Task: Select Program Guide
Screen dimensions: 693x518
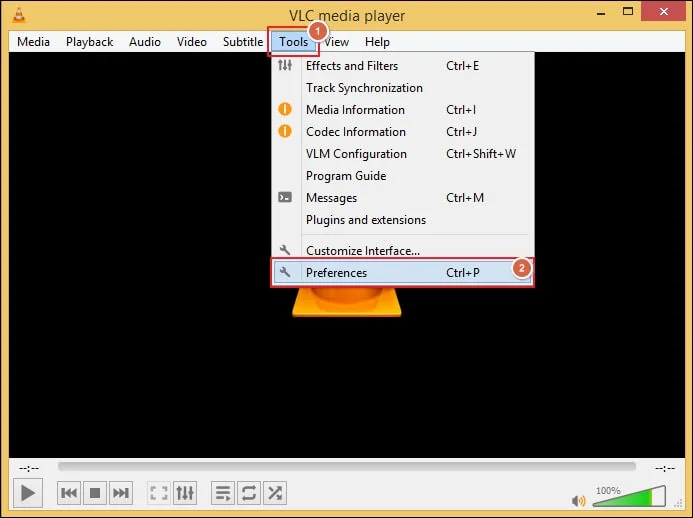Action: [x=402, y=176]
